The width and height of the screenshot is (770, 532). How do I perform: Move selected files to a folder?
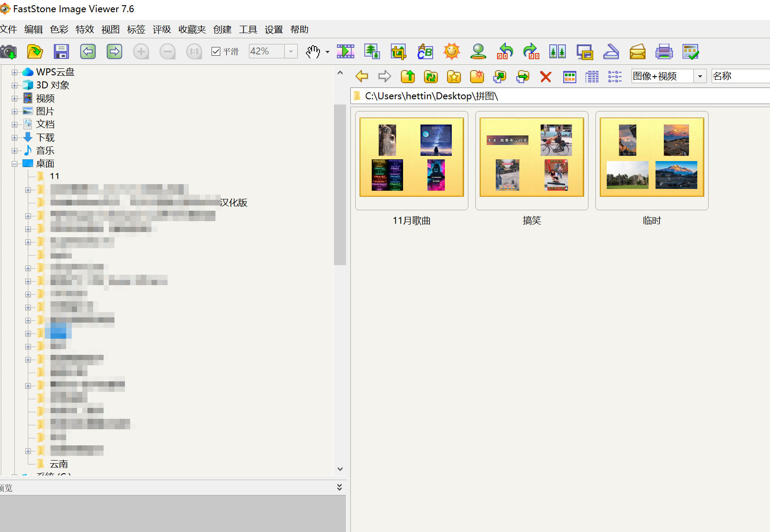pos(523,77)
